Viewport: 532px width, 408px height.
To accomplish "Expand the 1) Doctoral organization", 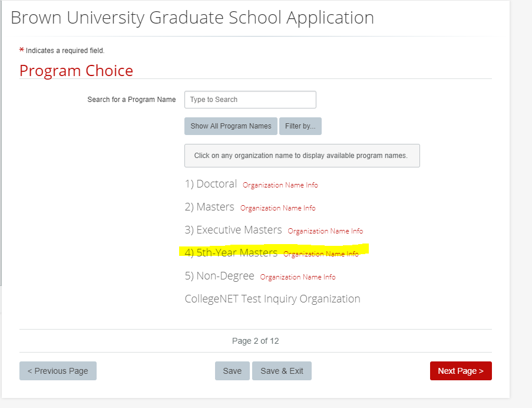I will tap(211, 184).
